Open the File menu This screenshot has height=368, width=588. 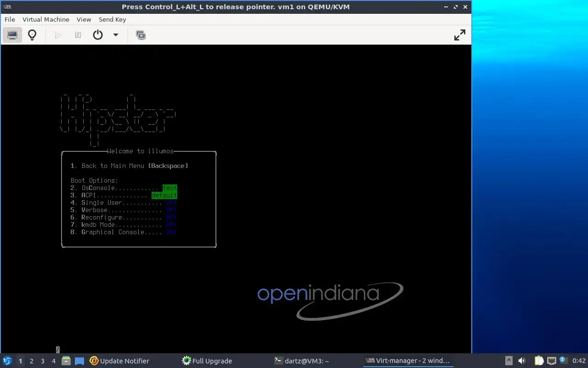coord(10,19)
